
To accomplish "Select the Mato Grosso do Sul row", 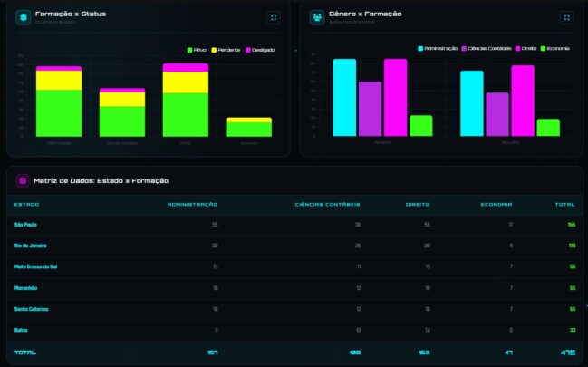I will [34, 266].
